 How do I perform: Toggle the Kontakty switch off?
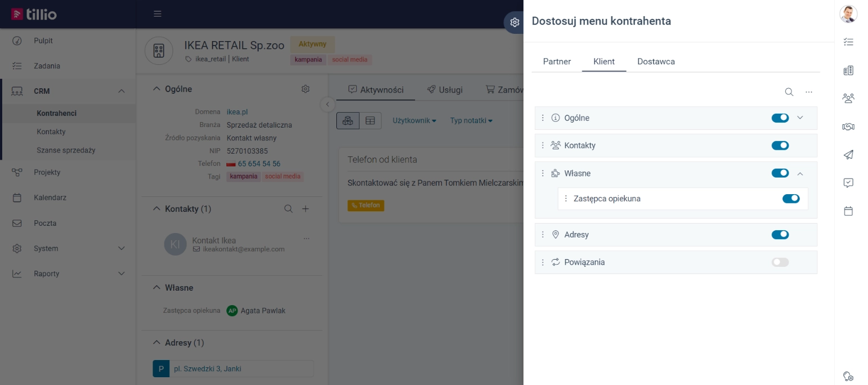(x=780, y=145)
